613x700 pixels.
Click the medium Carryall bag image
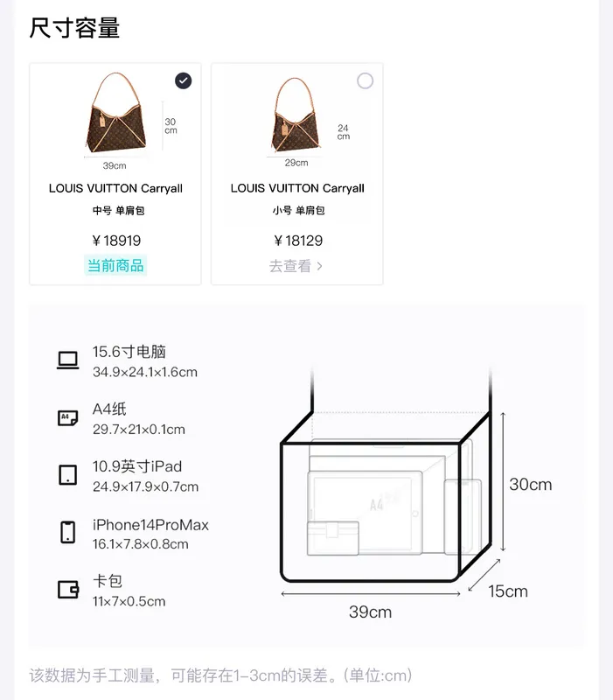click(x=115, y=113)
